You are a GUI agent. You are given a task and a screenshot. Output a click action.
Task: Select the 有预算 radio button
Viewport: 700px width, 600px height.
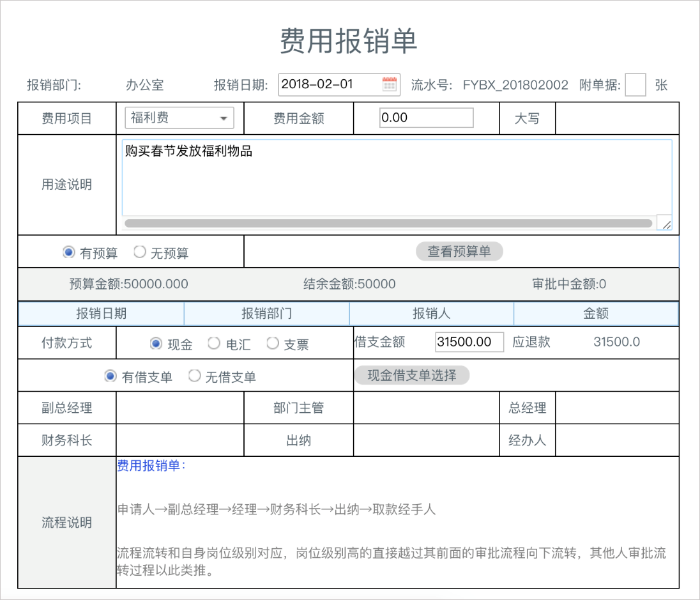click(x=68, y=251)
